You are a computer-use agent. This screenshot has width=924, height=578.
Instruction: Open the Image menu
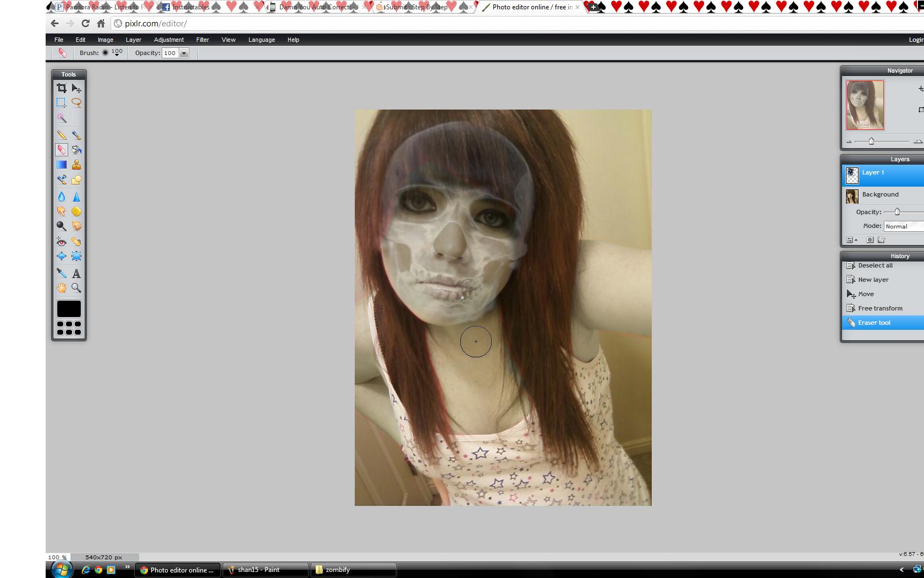tap(106, 40)
